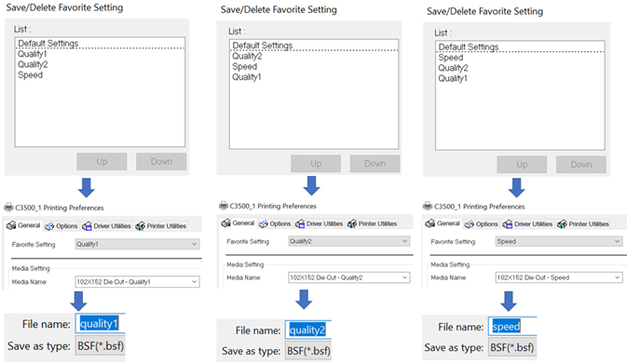Switch to the Printer Utilities tab in the left panel

[x=161, y=226]
